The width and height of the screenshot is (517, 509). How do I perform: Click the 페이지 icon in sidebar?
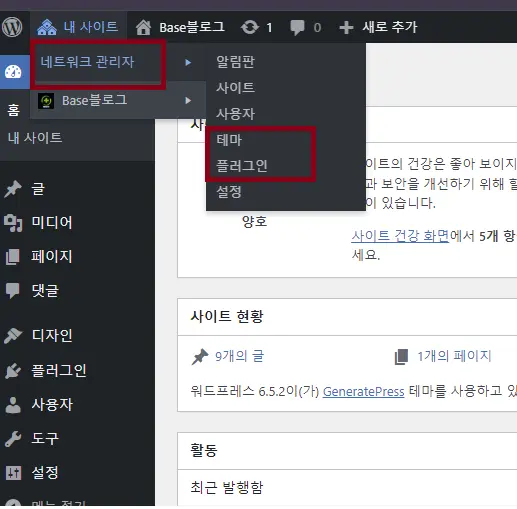pyautogui.click(x=13, y=257)
